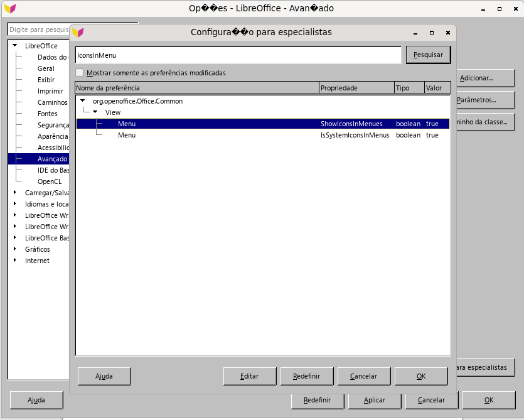Screen dimensions: 524x420
Task: Select Exibir in the Options tree
Action: [x=46, y=80]
